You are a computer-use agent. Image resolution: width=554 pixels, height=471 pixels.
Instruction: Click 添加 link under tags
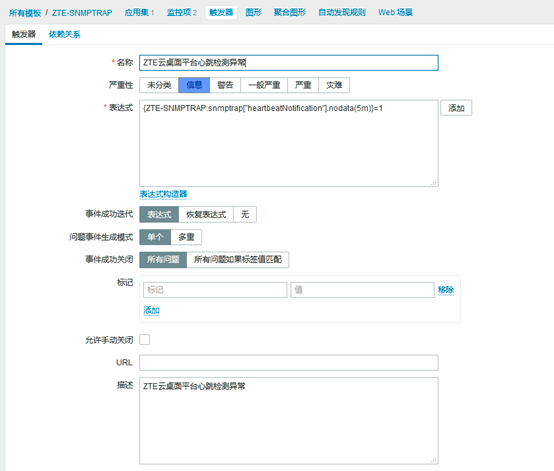pyautogui.click(x=151, y=311)
